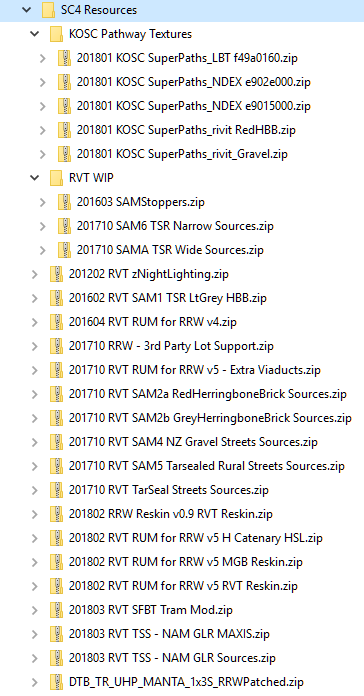
Task: Expand the 201603 SAMStoppers.zip chevron
Action: [43, 202]
